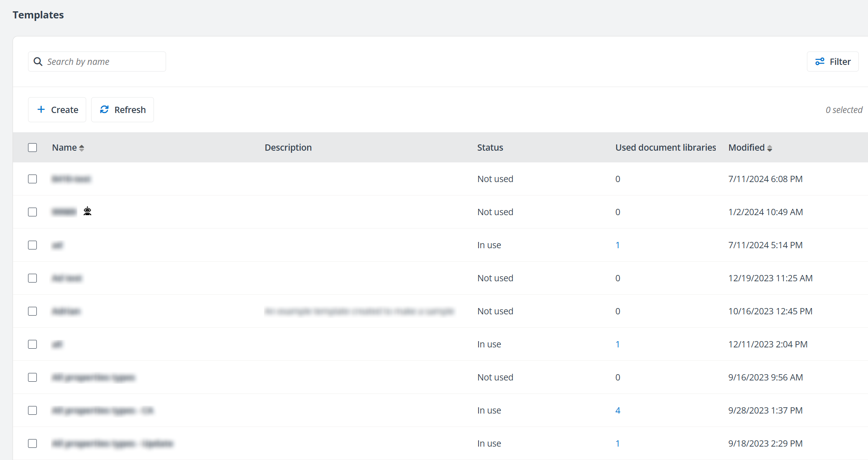Click the plus icon inside the Create button
Viewport: 868px width, 460px height.
pyautogui.click(x=41, y=109)
